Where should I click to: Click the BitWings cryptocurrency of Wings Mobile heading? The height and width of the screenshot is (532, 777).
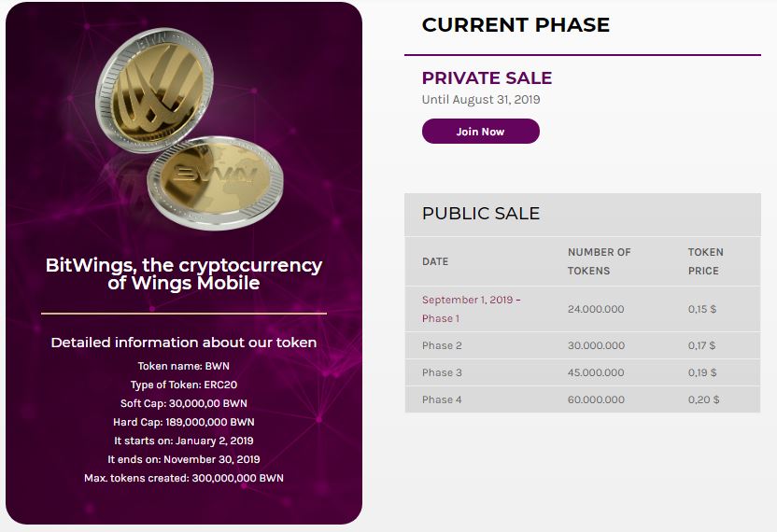(x=184, y=273)
